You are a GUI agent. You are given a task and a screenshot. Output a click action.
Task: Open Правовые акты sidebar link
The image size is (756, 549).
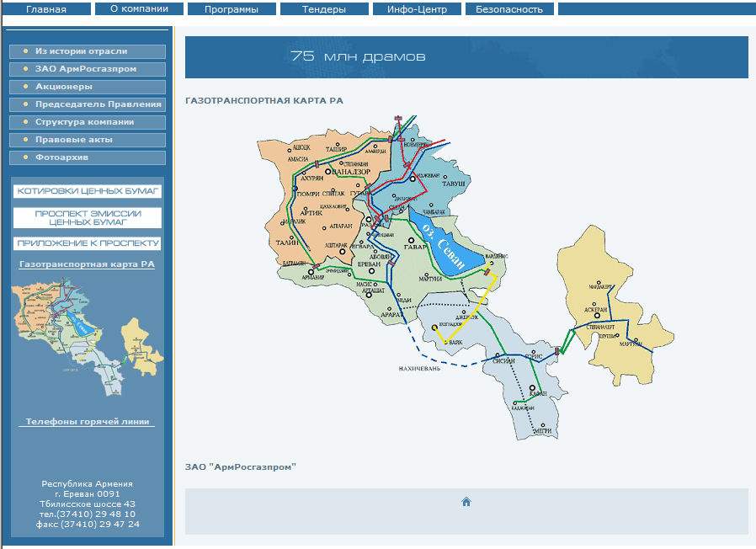point(88,140)
